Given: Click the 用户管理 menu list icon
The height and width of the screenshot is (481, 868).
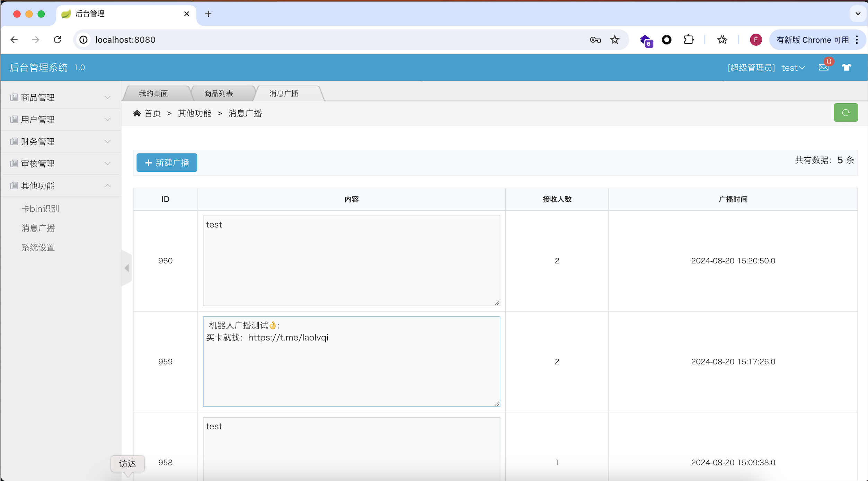Looking at the screenshot, I should click(x=14, y=120).
